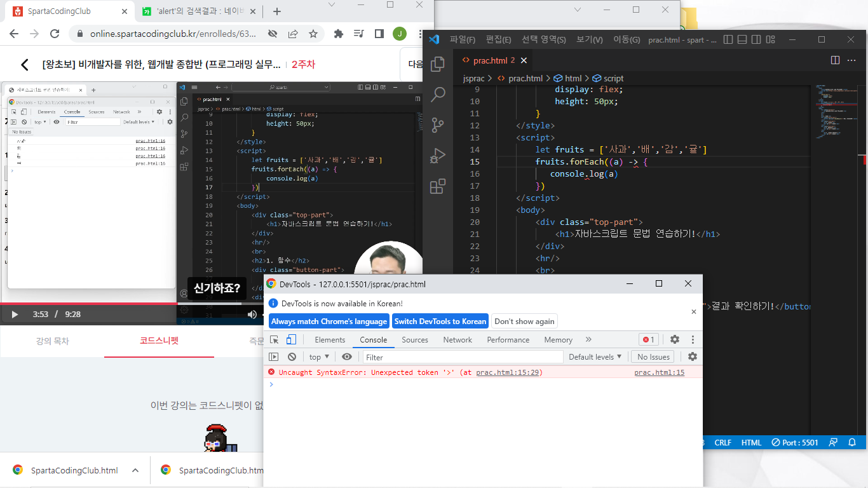Toggle the DevTools console sidebar

click(x=274, y=357)
